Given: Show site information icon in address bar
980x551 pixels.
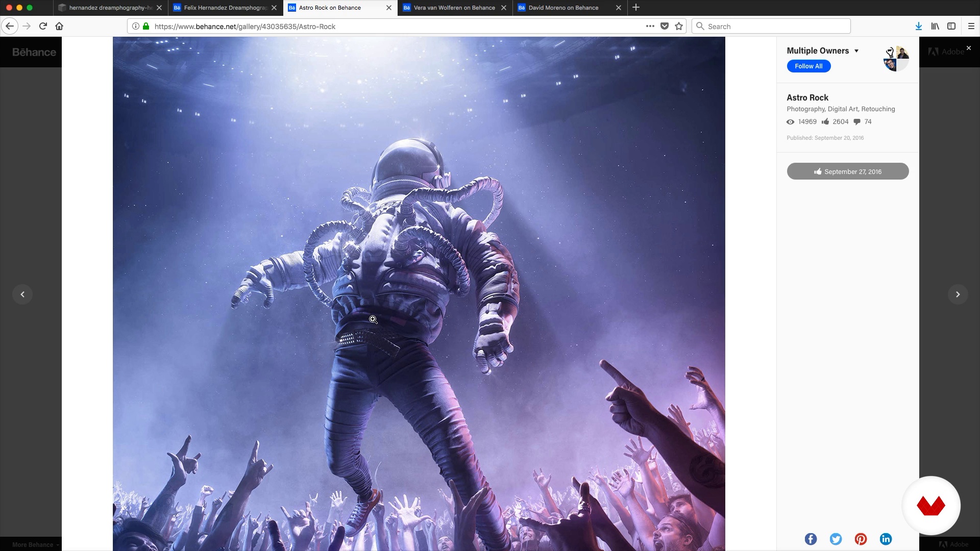Looking at the screenshot, I should (136, 26).
